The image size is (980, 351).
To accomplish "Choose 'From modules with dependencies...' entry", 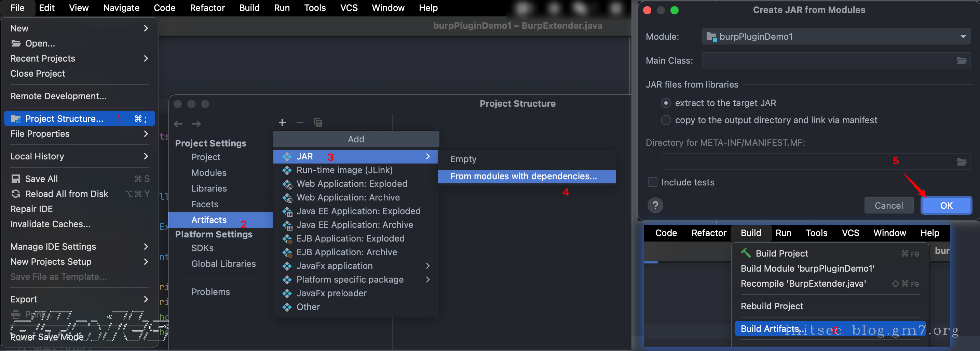I will pos(523,176).
